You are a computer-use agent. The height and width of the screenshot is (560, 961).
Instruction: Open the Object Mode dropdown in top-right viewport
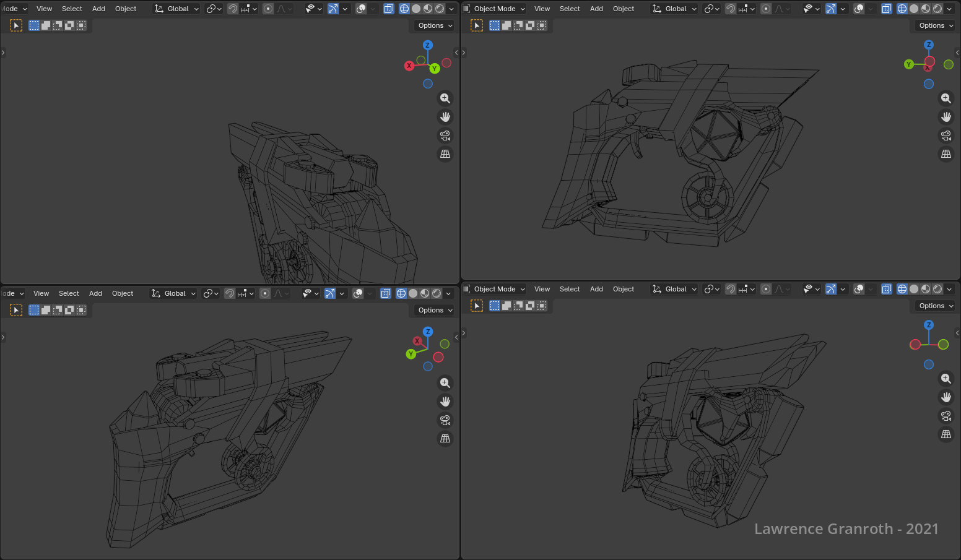[x=495, y=9]
